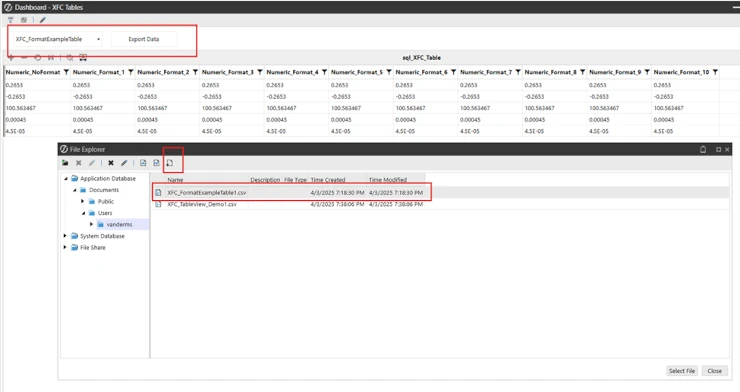Click the pencil edit icon in Dashboard toolbar
This screenshot has height=392, width=740.
point(42,20)
